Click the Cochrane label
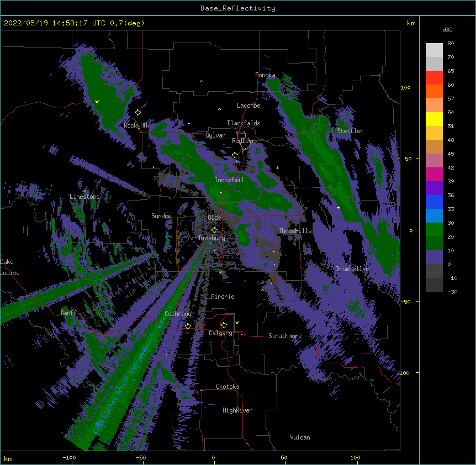Viewport: 476px width, 465px height. [178, 314]
